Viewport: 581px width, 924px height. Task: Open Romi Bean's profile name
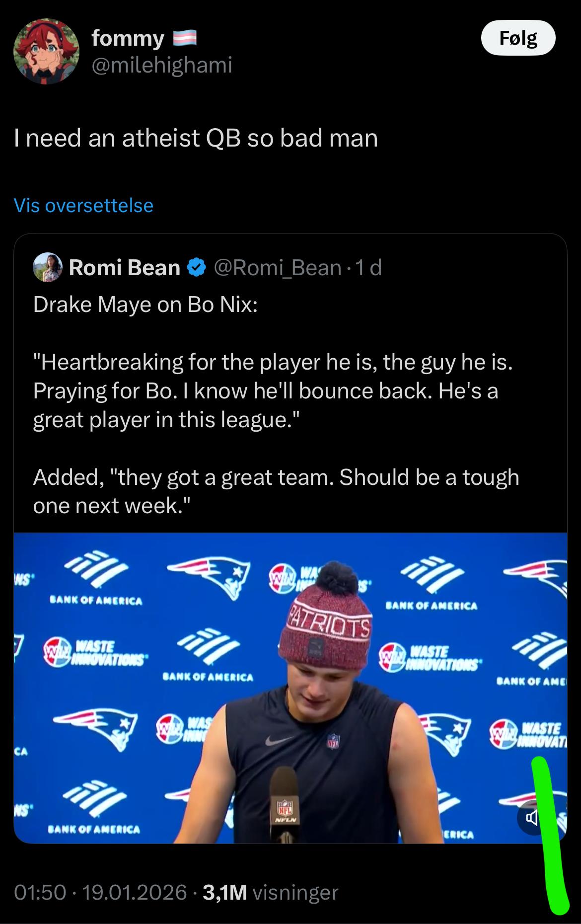click(124, 268)
